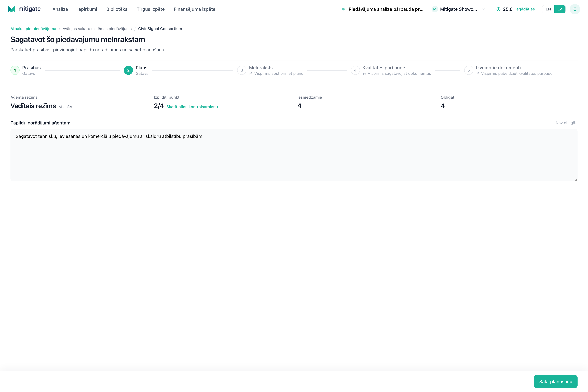Click the 2/4 completed points value
588x392 pixels.
click(159, 106)
